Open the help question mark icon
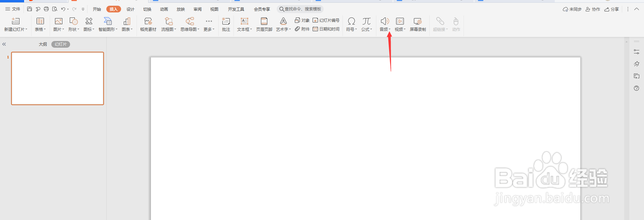The image size is (644, 220). click(636, 88)
